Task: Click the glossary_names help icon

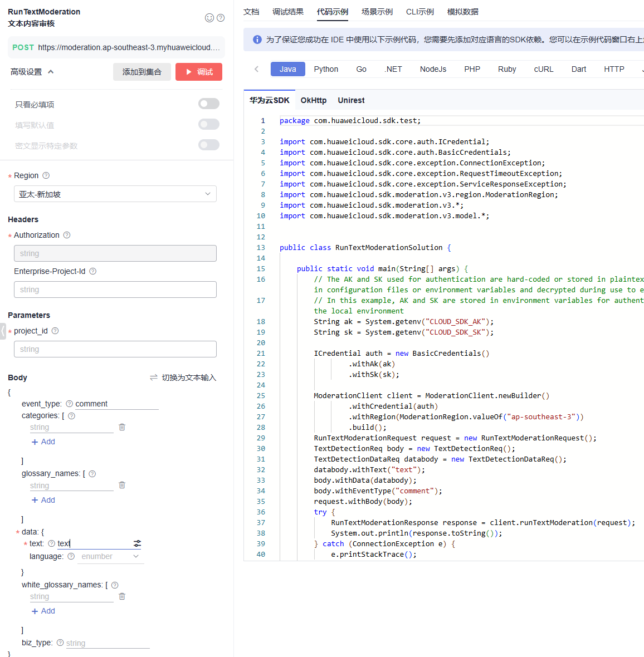Action: (92, 473)
